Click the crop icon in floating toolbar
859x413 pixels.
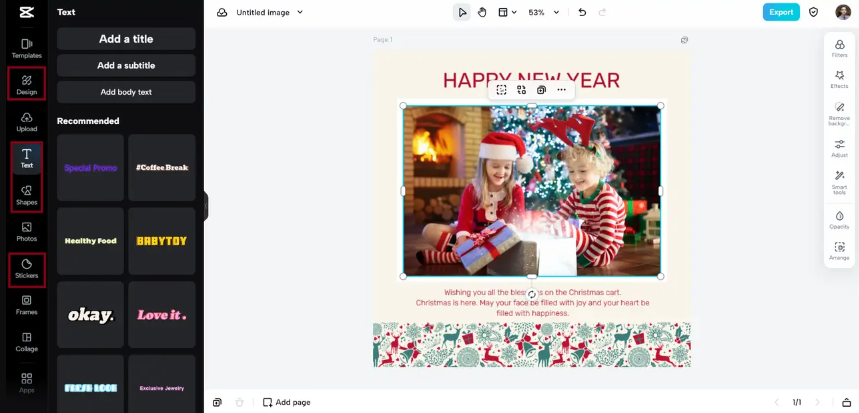point(501,90)
